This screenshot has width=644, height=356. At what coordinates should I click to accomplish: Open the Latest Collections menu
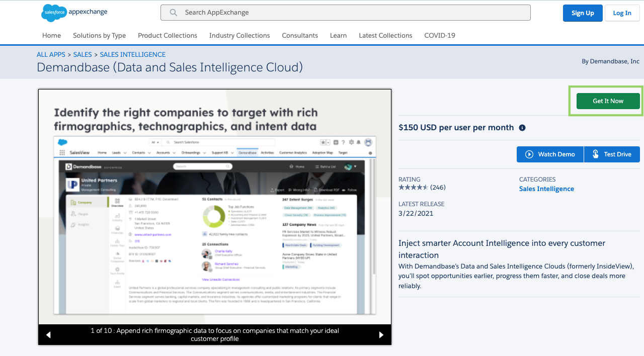tap(385, 35)
